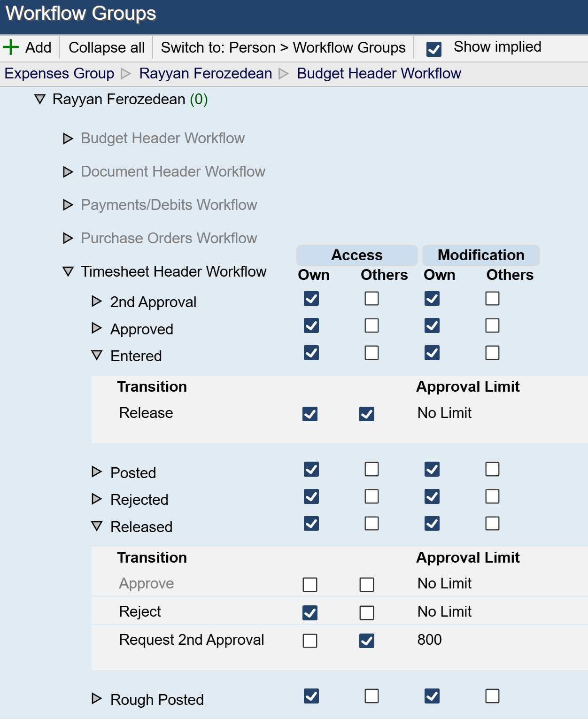Image resolution: width=588 pixels, height=719 pixels.
Task: Collapse the Released state triangle
Action: (97, 526)
